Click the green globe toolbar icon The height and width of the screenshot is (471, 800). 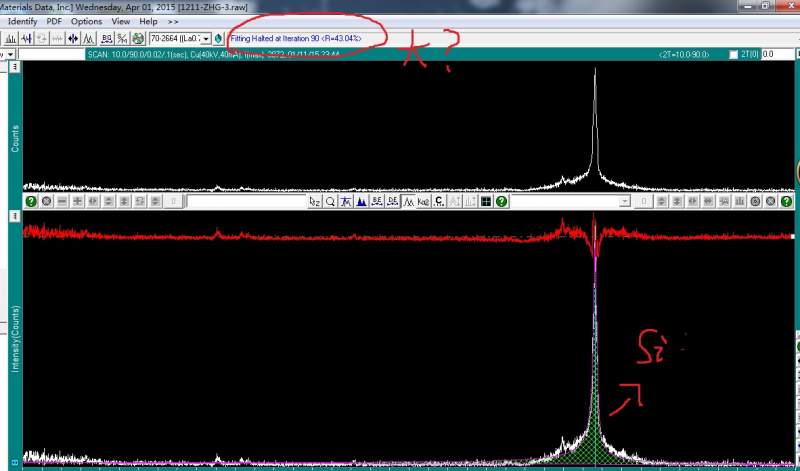click(138, 38)
